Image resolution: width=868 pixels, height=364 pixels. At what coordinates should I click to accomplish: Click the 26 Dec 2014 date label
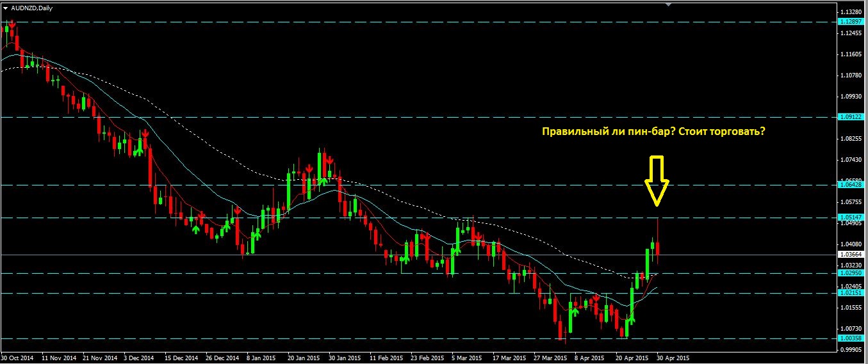[x=224, y=358]
